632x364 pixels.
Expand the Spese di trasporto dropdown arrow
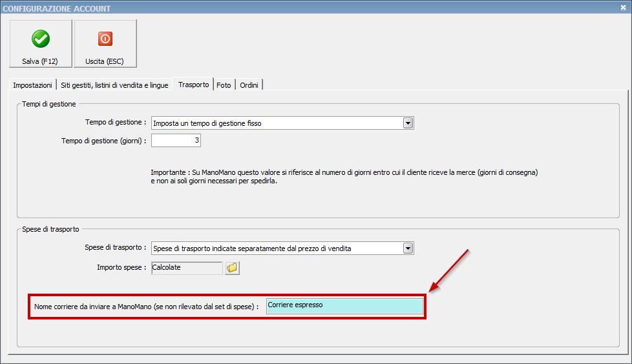coord(408,248)
